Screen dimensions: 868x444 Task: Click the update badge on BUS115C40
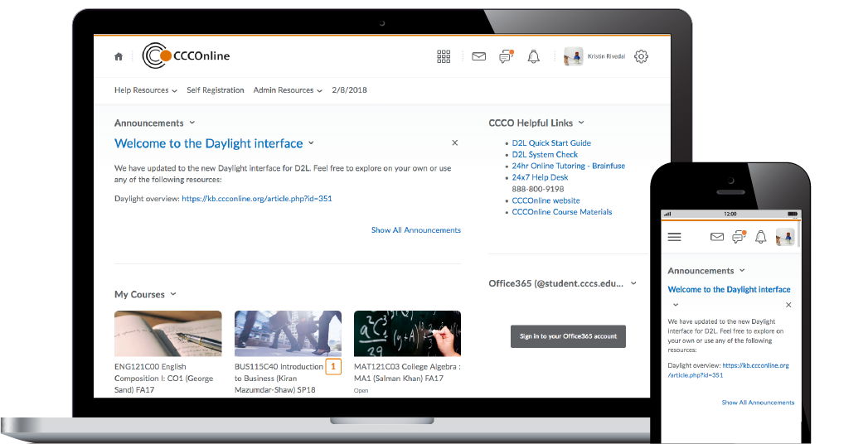[333, 367]
